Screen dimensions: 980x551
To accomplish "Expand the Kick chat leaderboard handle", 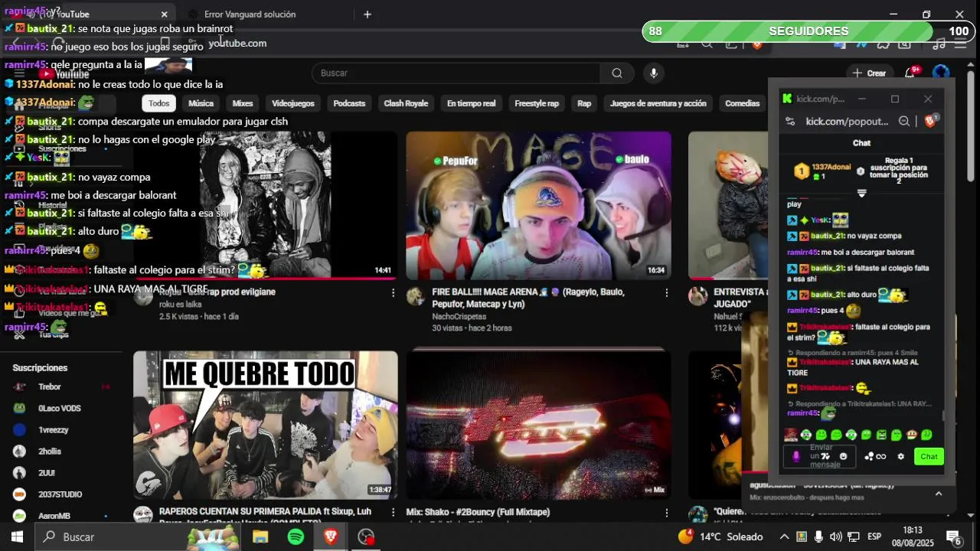I will tap(861, 194).
